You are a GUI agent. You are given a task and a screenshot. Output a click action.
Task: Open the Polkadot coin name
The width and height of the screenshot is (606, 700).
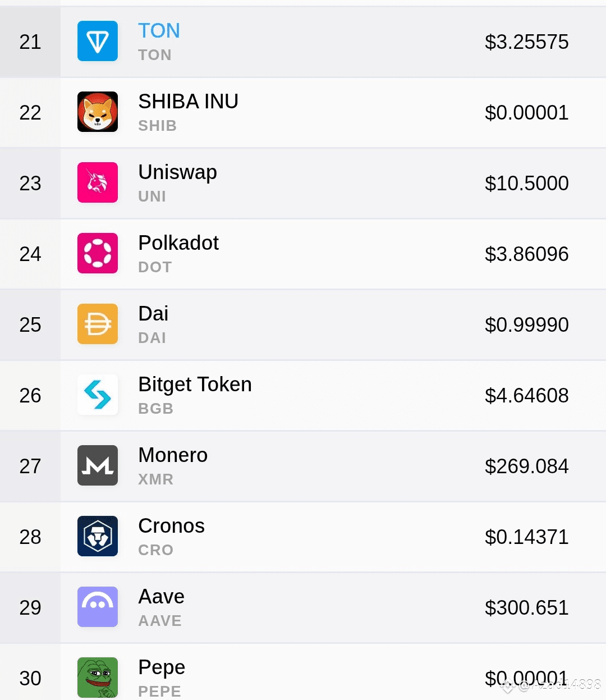pyautogui.click(x=178, y=243)
